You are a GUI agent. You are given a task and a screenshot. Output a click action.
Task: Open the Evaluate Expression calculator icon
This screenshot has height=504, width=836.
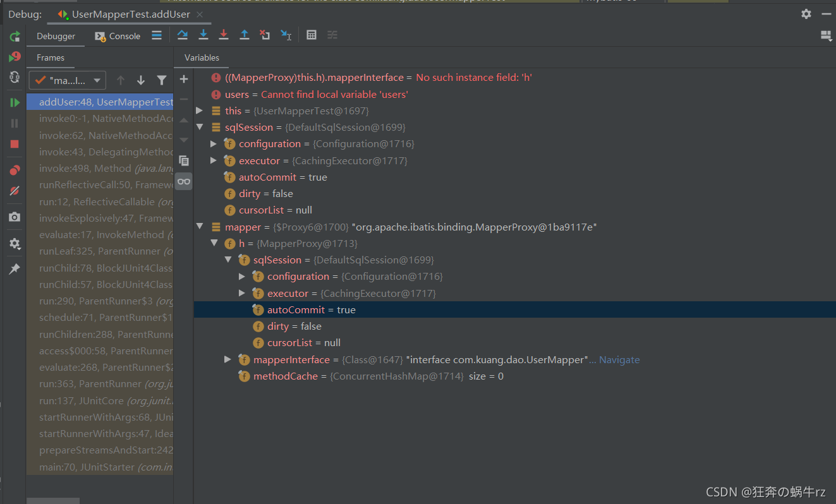312,35
